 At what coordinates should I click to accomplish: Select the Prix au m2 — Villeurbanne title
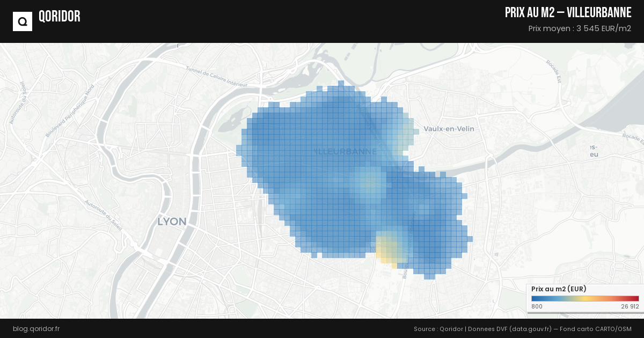[568, 13]
